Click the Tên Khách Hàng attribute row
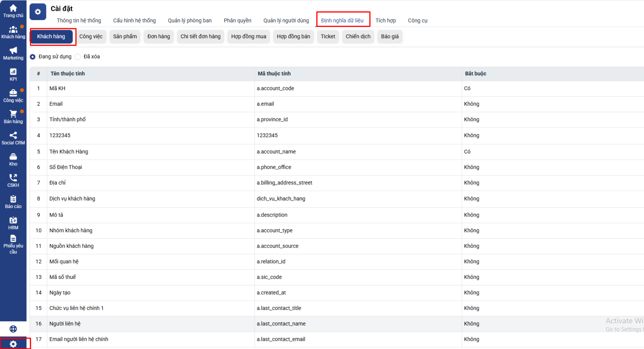The image size is (644, 349). pos(69,152)
